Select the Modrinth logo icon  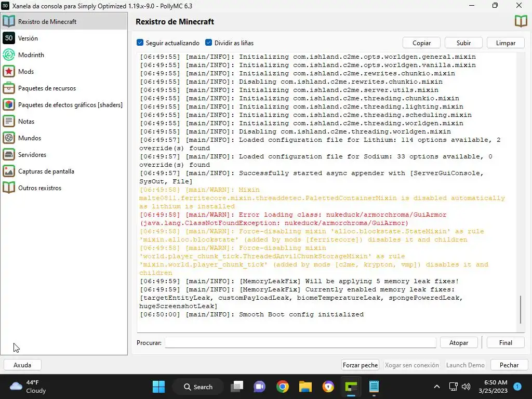point(9,55)
